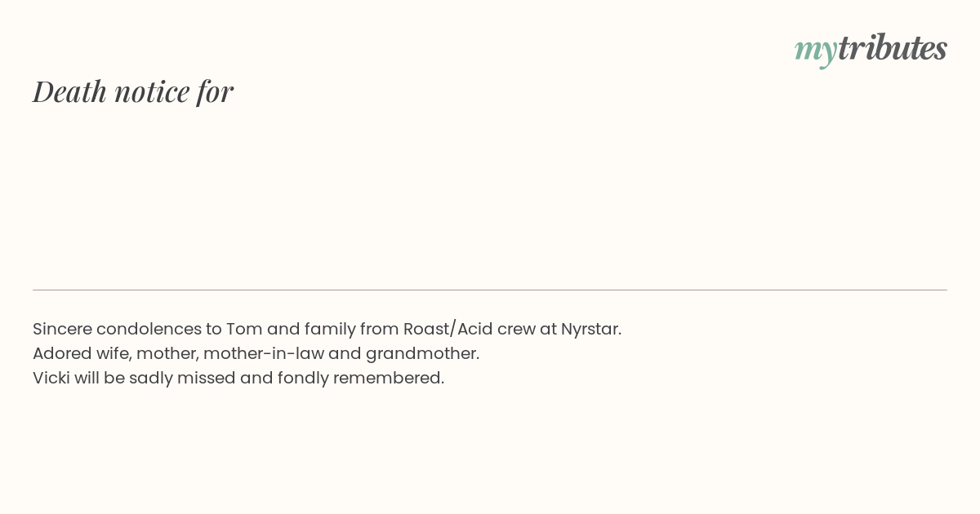Click the word 'grandmother'
980x514 pixels.
421,353
